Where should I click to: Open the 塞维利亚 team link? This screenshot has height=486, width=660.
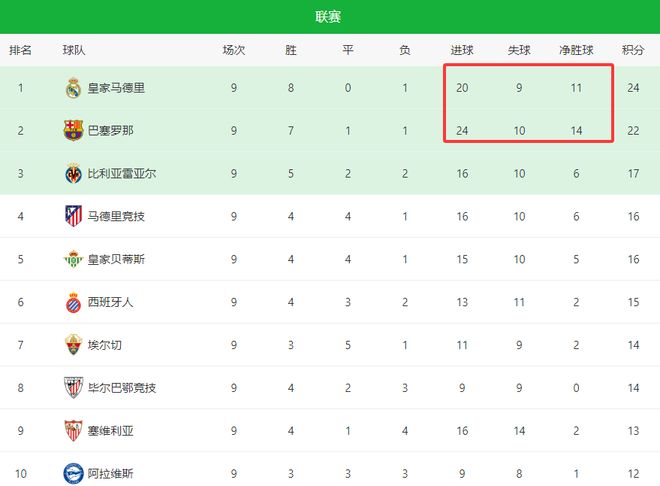point(109,431)
